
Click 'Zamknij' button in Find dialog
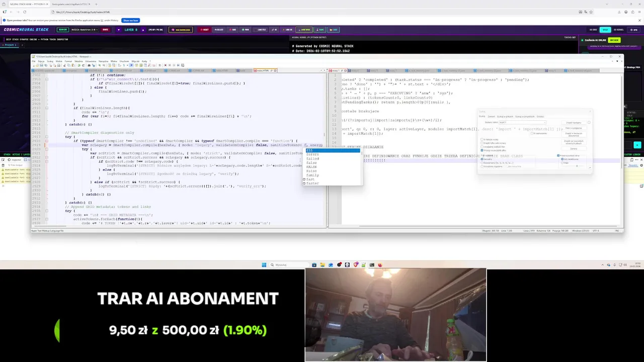pos(574,149)
